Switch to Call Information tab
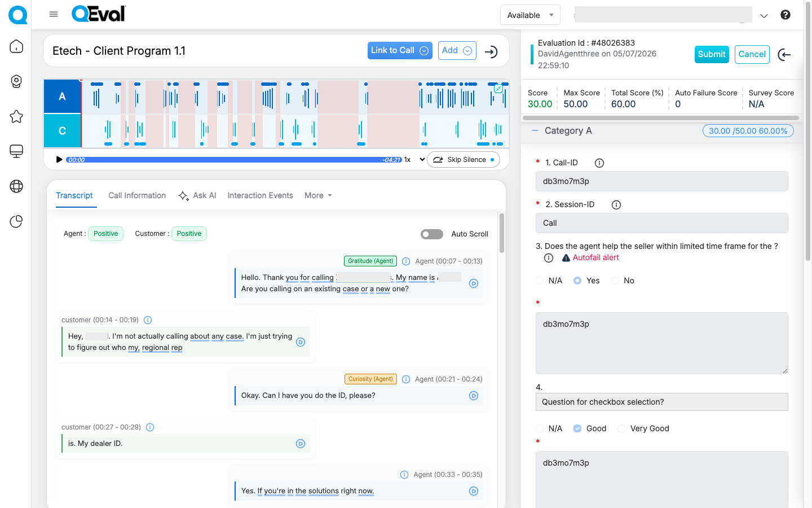This screenshot has width=812, height=508. 137,195
